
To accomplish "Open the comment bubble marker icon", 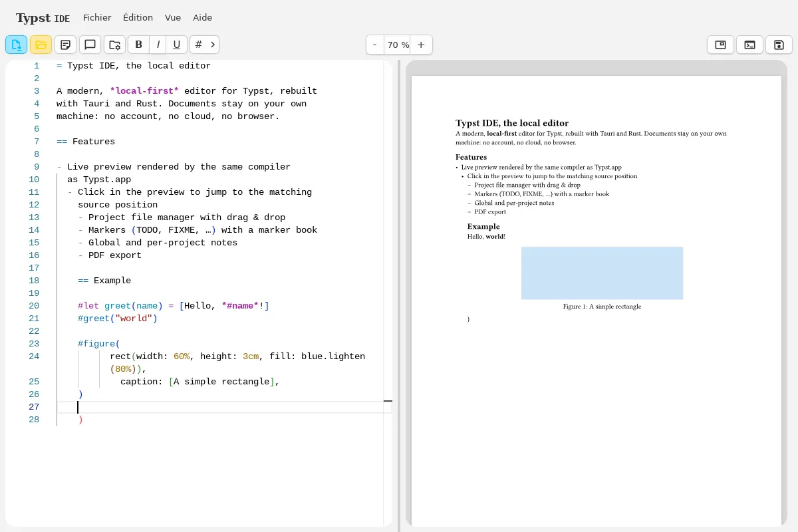I will [90, 45].
